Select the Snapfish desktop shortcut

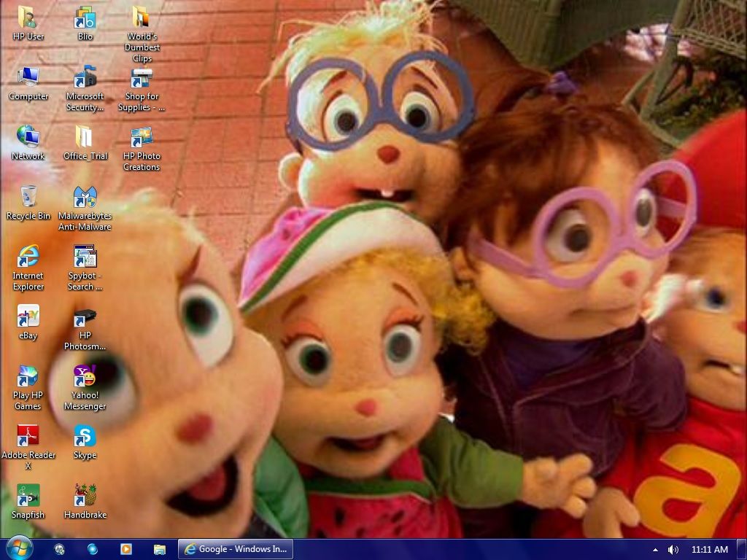click(x=28, y=502)
